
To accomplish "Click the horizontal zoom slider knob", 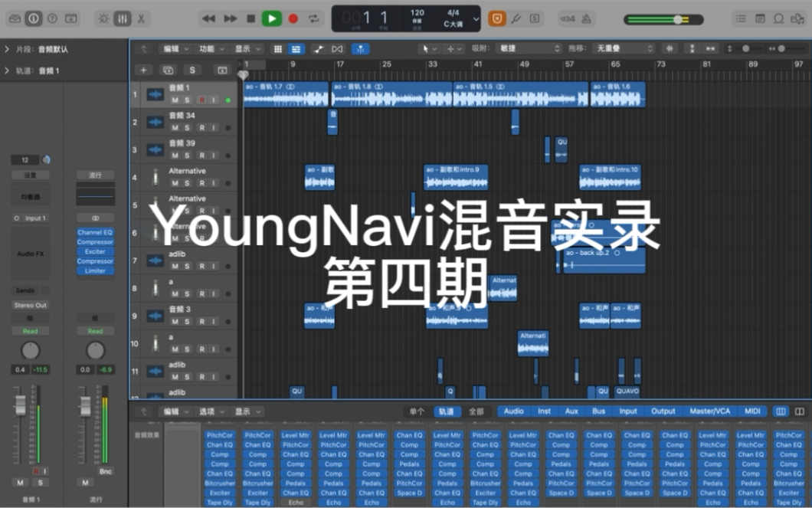I will pyautogui.click(x=781, y=49).
